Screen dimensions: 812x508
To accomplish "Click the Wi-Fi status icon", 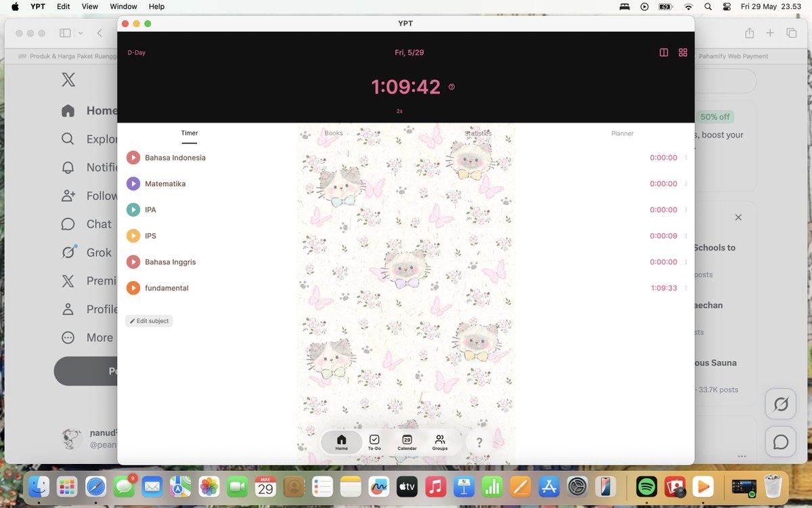I will point(688,6).
